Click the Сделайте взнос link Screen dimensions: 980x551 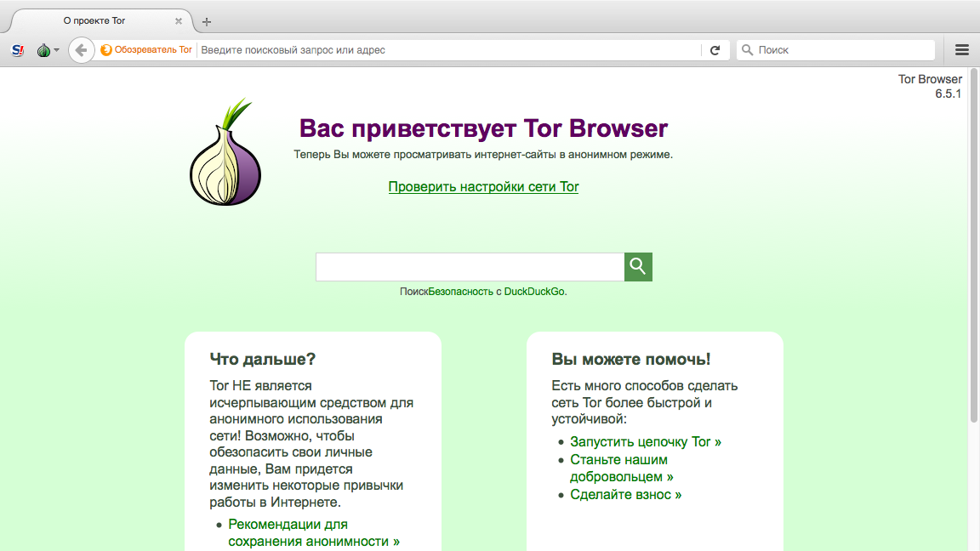tap(625, 495)
